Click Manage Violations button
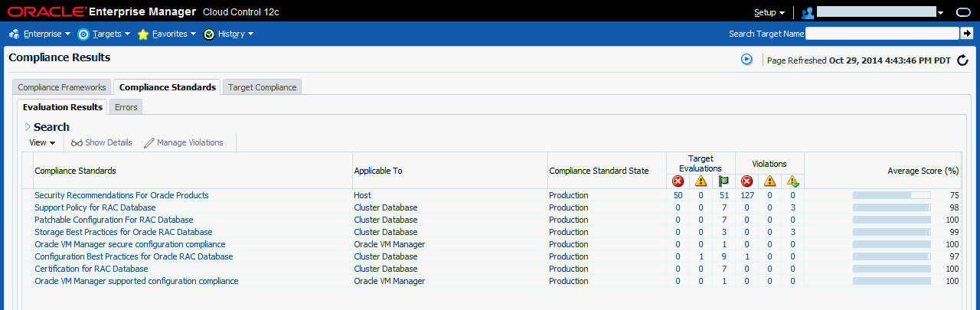Screen dimensions: 980x310 pos(183,142)
